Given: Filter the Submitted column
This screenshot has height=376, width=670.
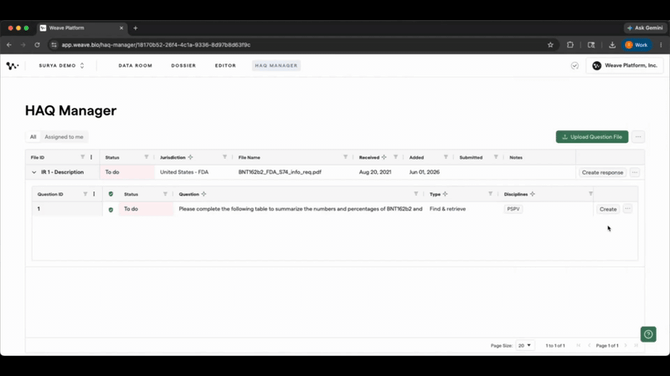Looking at the screenshot, I should [x=496, y=157].
